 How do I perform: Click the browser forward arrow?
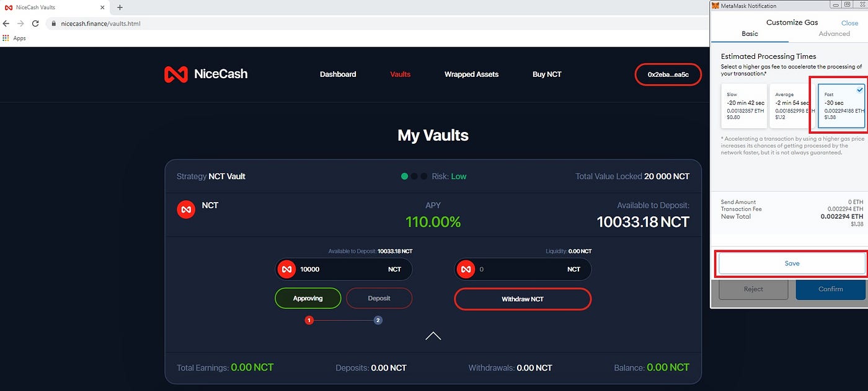(x=21, y=24)
